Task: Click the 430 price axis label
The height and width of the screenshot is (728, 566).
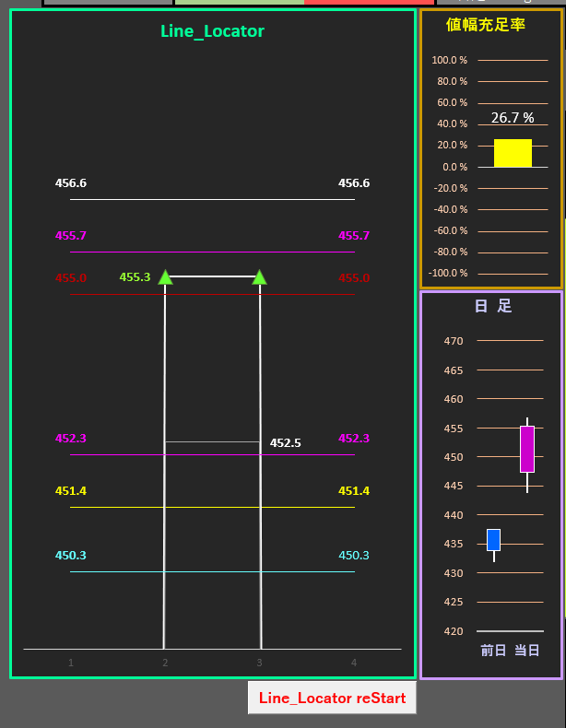Action: click(x=454, y=573)
